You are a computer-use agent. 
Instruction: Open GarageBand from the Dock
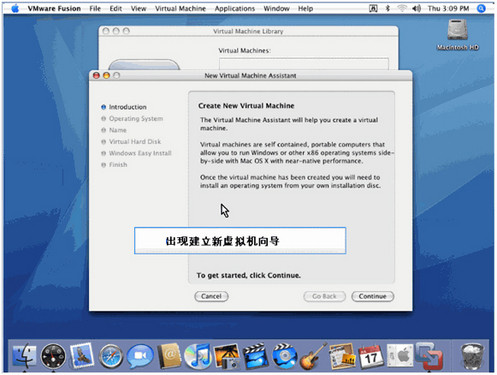[313, 356]
